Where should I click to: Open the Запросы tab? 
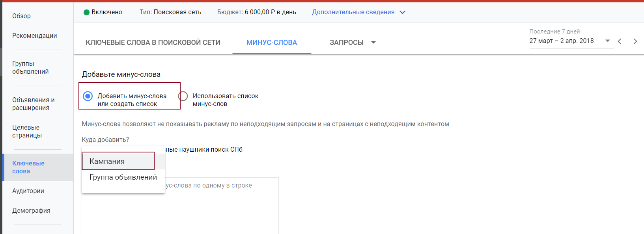(346, 43)
